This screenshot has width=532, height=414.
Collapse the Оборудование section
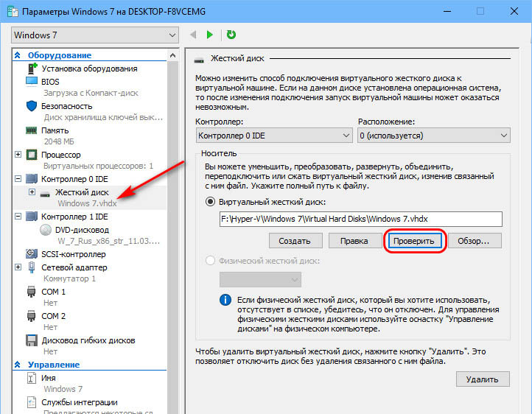(17, 55)
